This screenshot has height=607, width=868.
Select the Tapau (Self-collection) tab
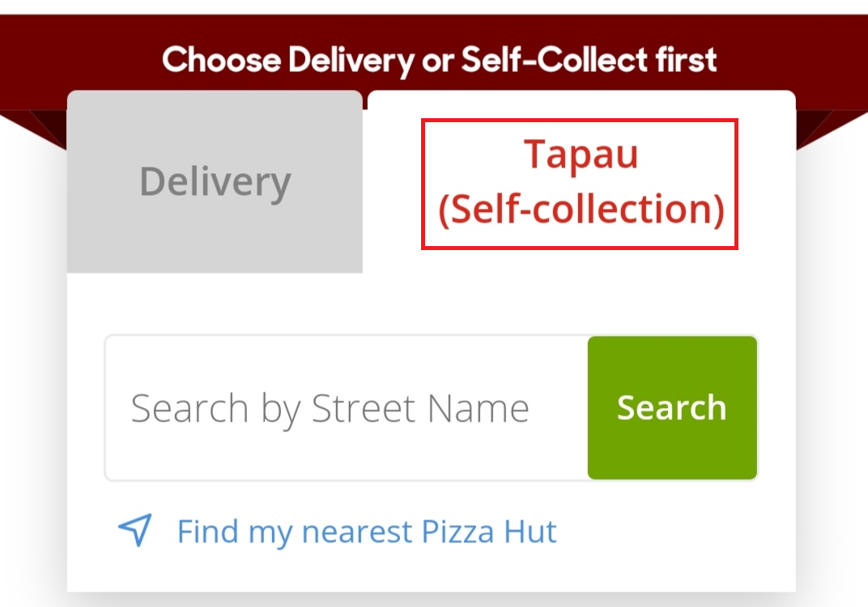580,183
